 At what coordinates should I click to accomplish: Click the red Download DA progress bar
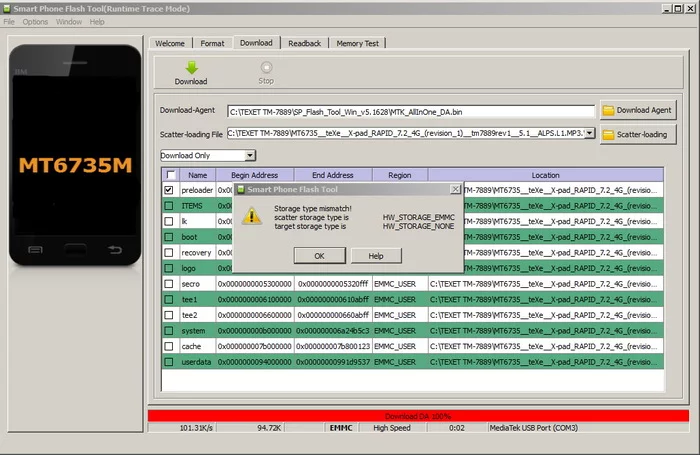418,416
